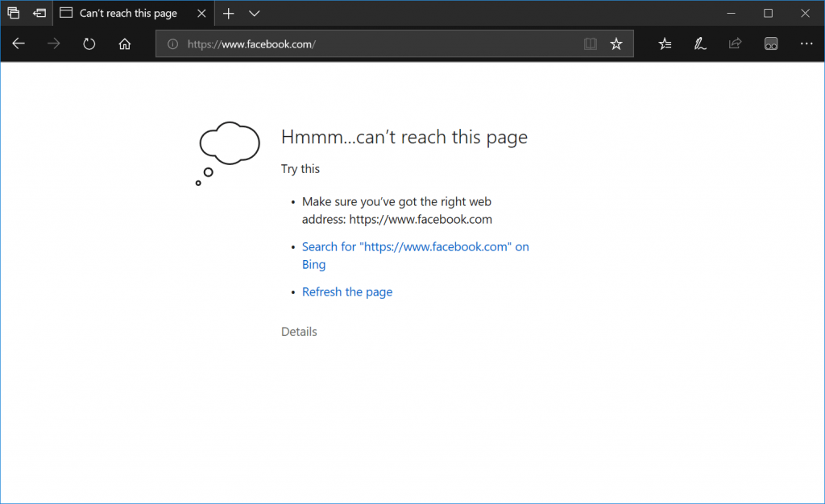Open Settings and more menu
825x504 pixels.
pos(806,43)
